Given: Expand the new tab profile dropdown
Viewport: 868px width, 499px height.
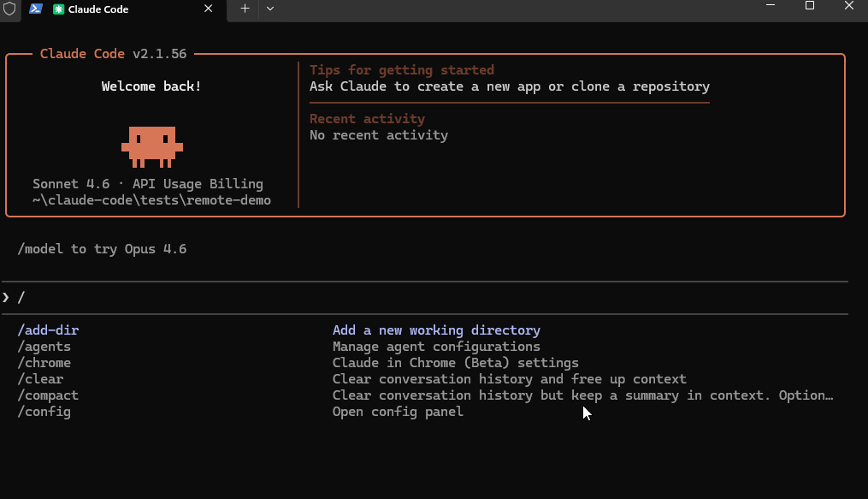Looking at the screenshot, I should (x=270, y=9).
